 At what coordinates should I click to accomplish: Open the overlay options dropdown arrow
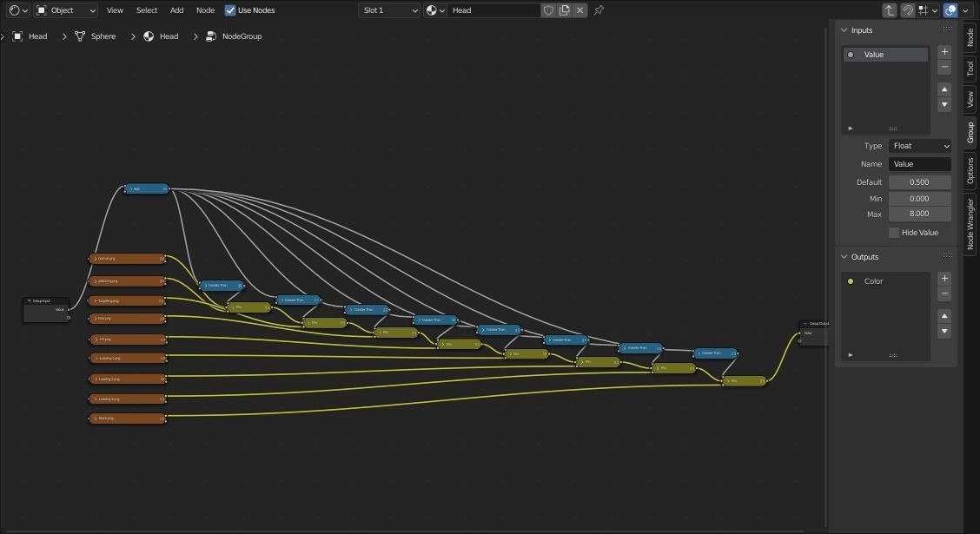click(x=963, y=10)
